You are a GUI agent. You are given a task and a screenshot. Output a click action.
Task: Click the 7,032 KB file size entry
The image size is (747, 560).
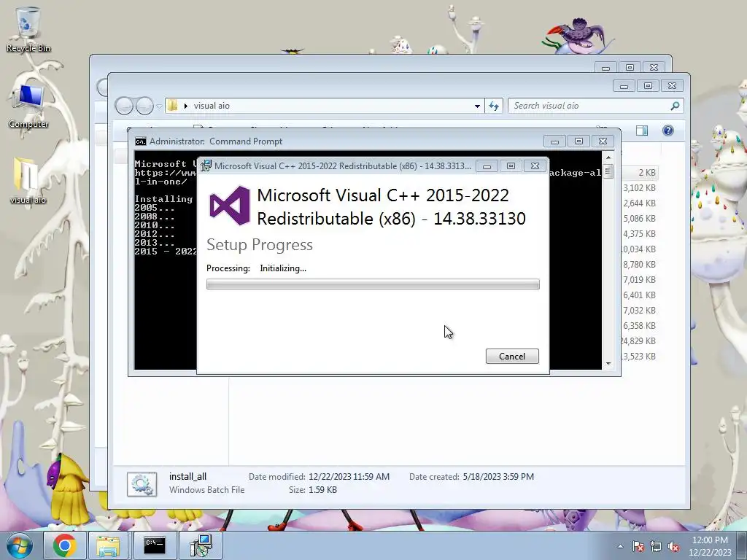point(639,310)
